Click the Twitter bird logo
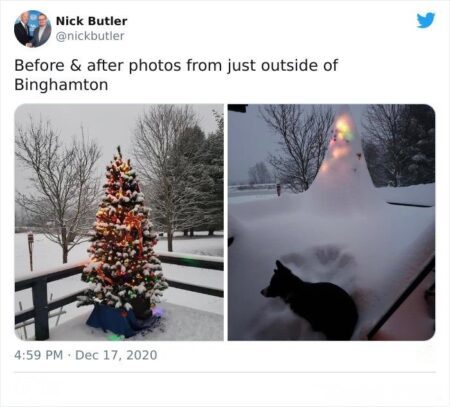The height and width of the screenshot is (407, 450). pyautogui.click(x=426, y=20)
